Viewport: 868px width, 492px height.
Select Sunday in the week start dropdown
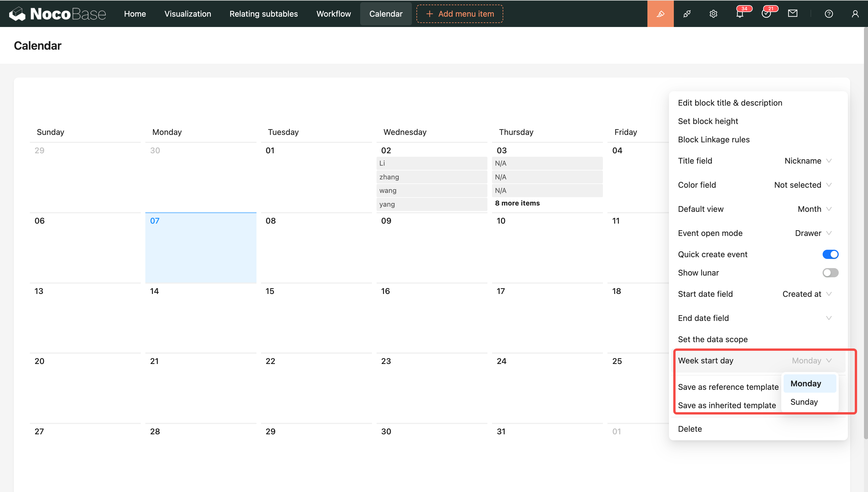click(x=804, y=402)
